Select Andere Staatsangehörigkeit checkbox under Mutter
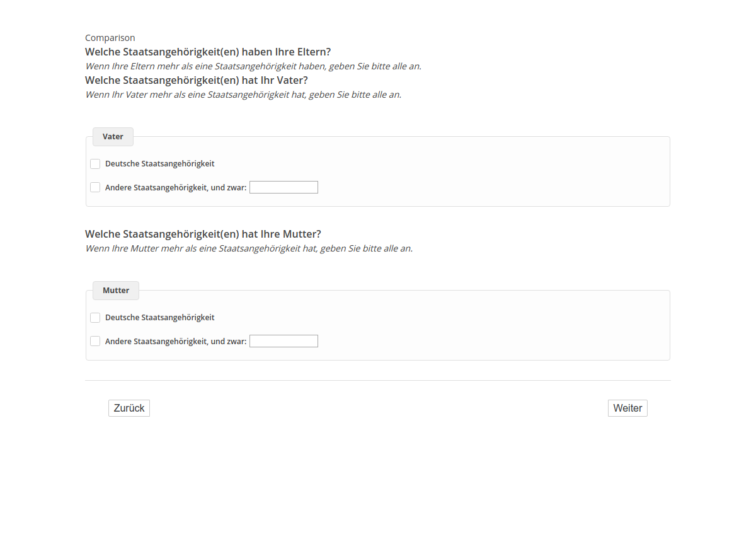The height and width of the screenshot is (556, 756). click(95, 341)
